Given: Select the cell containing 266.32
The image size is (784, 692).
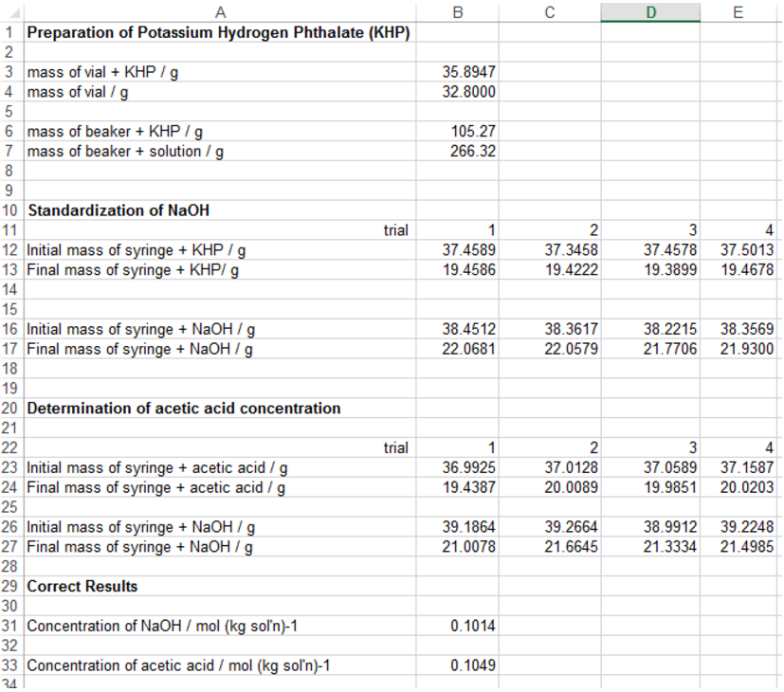Looking at the screenshot, I should (x=459, y=151).
